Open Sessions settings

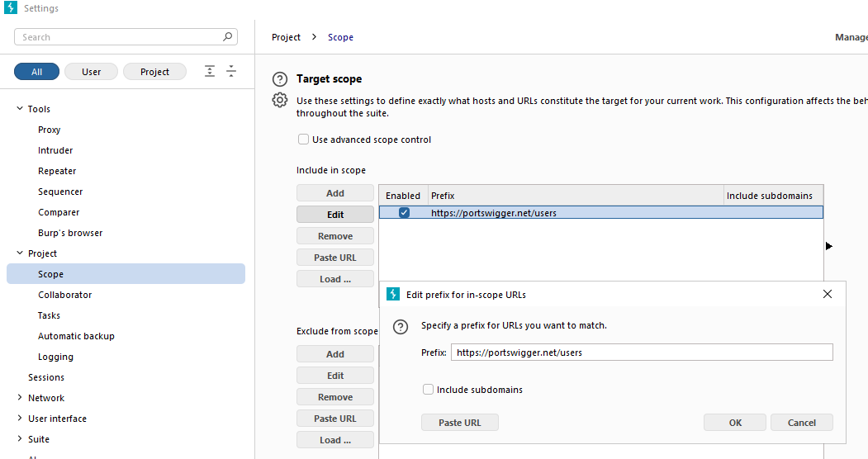coord(46,377)
